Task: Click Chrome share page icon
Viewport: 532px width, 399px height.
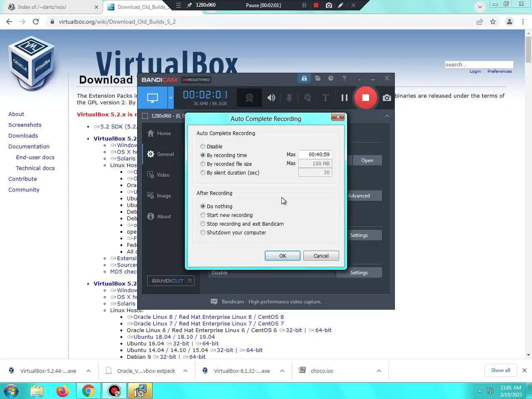Action: click(480, 22)
